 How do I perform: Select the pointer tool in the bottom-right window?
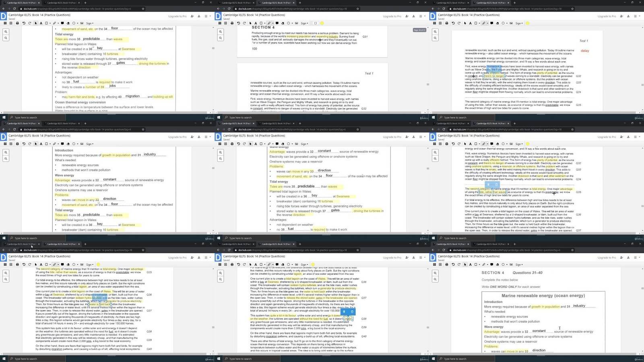(x=465, y=265)
